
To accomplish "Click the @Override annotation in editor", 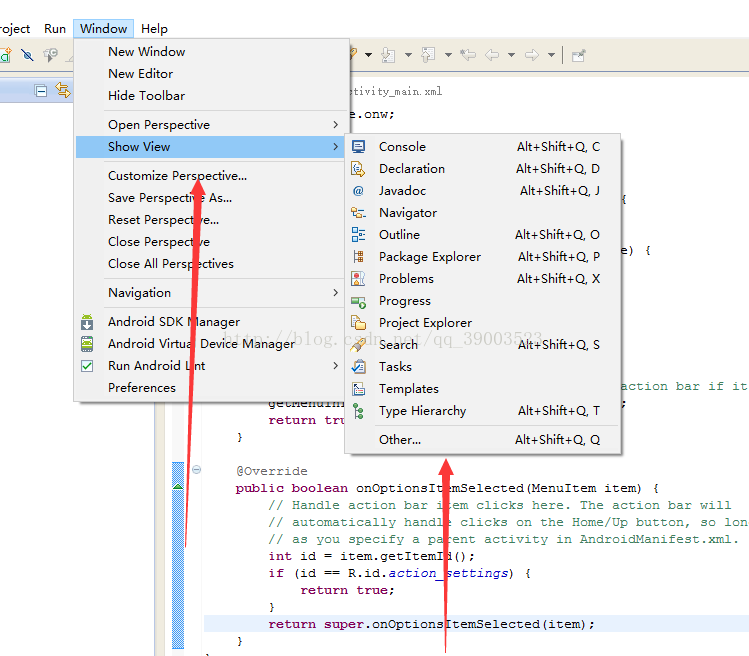I will pyautogui.click(x=272, y=471).
